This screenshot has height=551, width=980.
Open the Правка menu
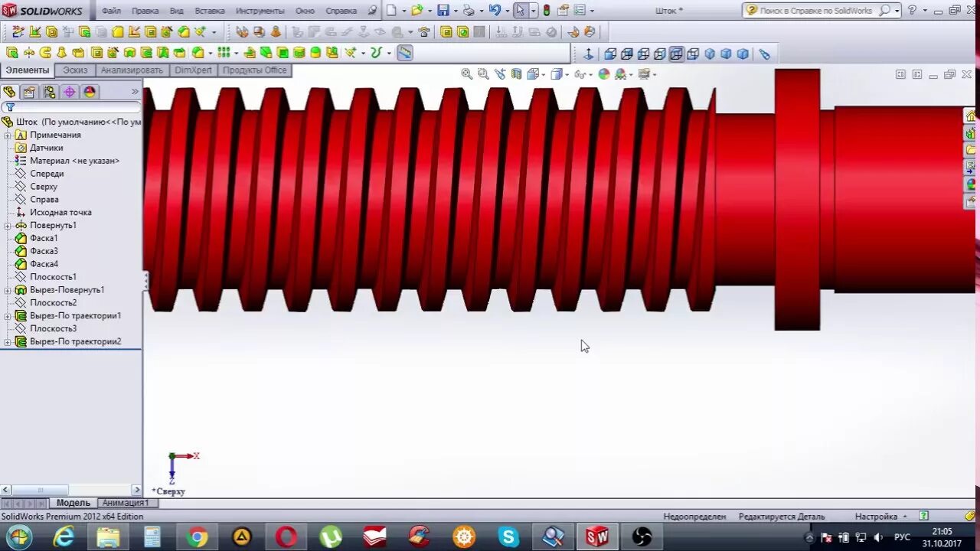point(145,11)
